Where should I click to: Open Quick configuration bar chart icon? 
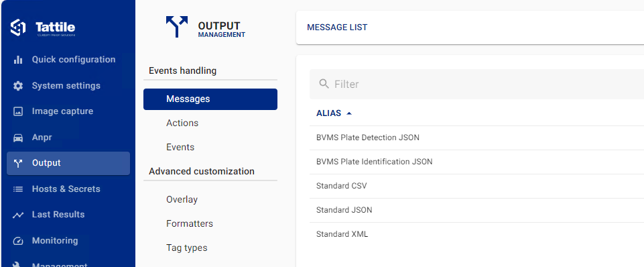[18, 60]
